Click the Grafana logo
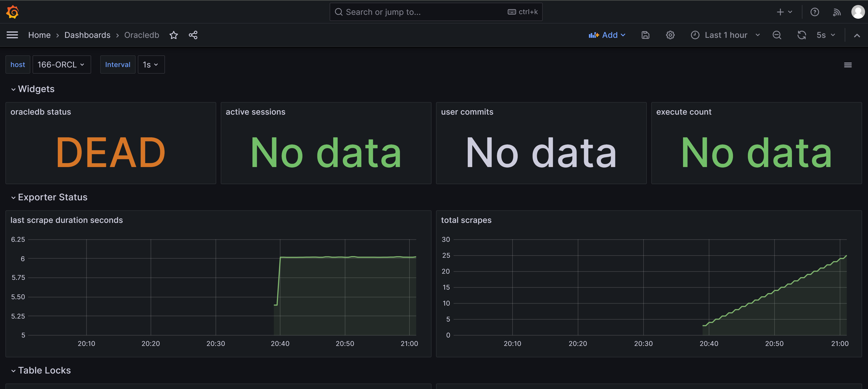Viewport: 868px width, 389px height. pos(12,12)
